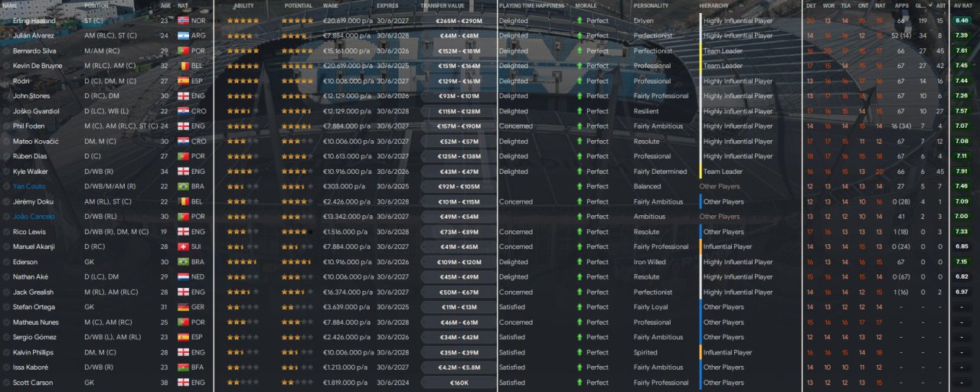Screen dimensions: 980x392
Task: Click Erling Haaland's ability star rating
Action: (x=243, y=21)
